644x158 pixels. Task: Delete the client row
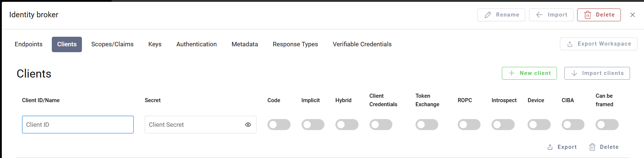(604, 147)
